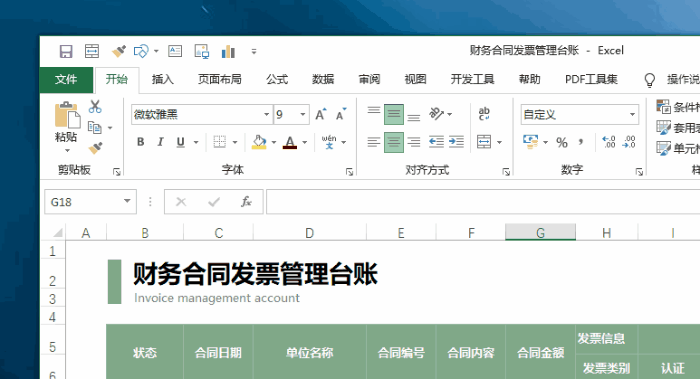
Task: Click the Increase Indent icon
Action: click(456, 142)
